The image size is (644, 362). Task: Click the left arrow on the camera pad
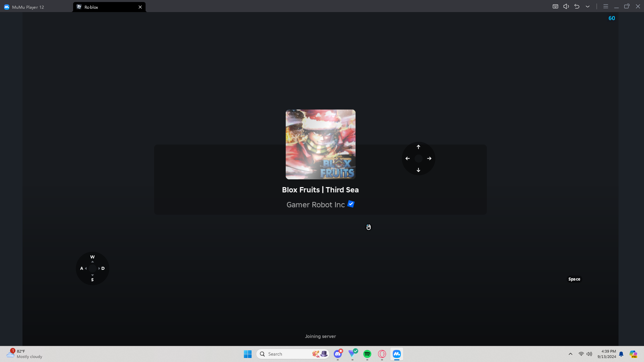[408, 159]
